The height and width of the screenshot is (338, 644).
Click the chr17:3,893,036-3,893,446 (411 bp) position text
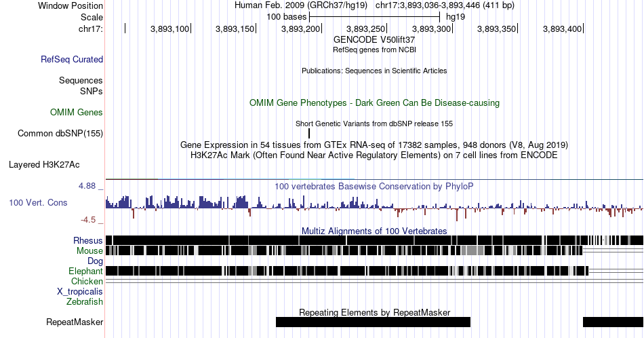point(445,5)
